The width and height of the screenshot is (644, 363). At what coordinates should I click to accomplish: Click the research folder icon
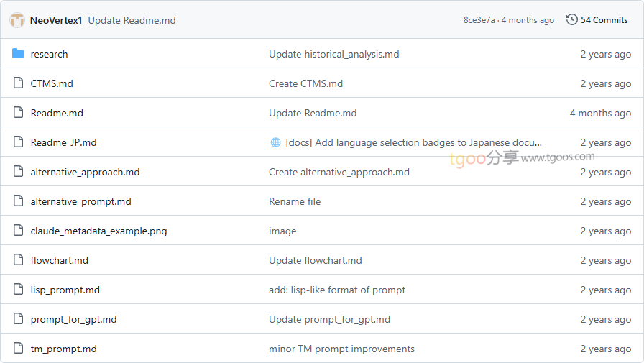coord(18,54)
